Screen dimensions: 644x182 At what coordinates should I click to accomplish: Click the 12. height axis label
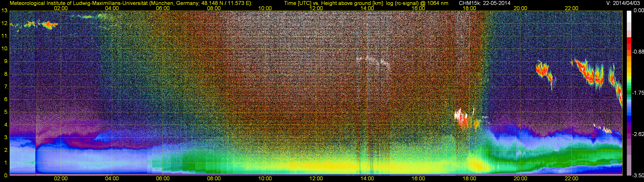click(5, 23)
